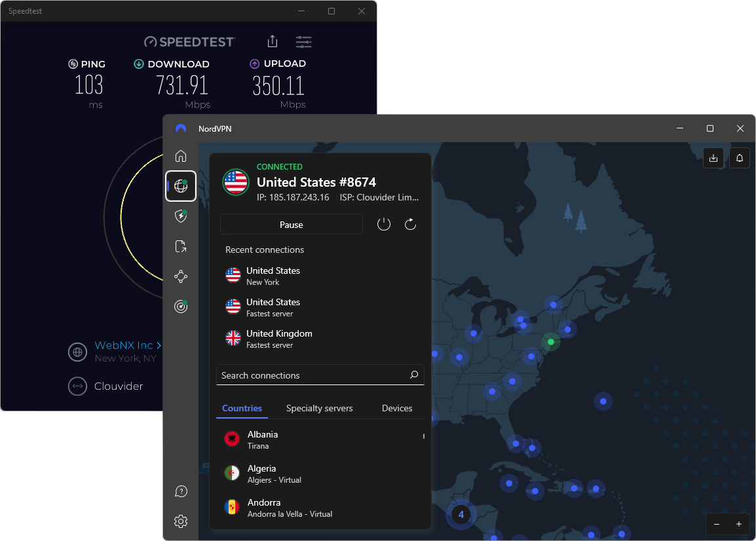Select the Countries tab

242,408
